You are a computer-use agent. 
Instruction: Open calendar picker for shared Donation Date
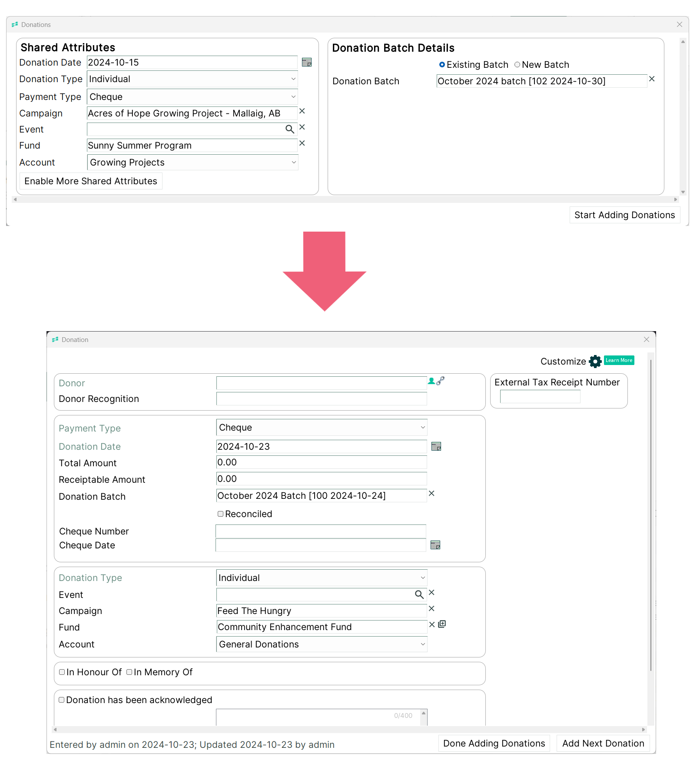306,63
